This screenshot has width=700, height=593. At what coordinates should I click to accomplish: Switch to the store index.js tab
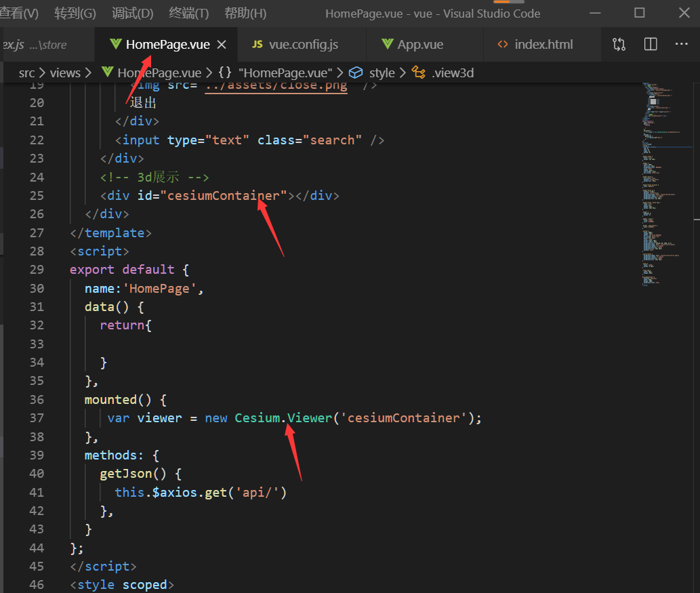[x=47, y=45]
